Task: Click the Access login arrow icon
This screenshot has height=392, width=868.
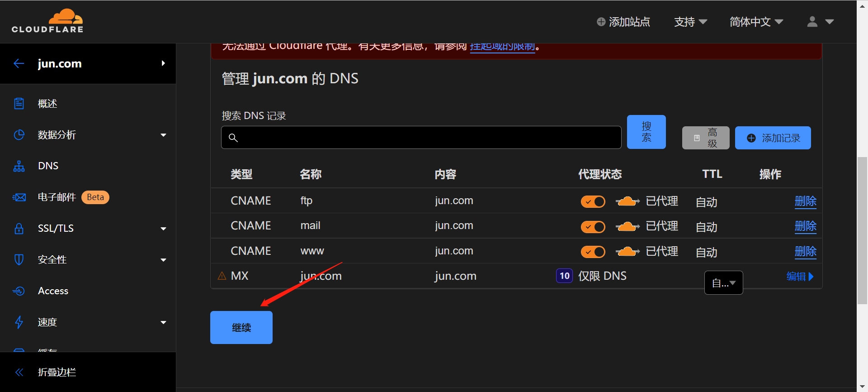Action: [19, 291]
